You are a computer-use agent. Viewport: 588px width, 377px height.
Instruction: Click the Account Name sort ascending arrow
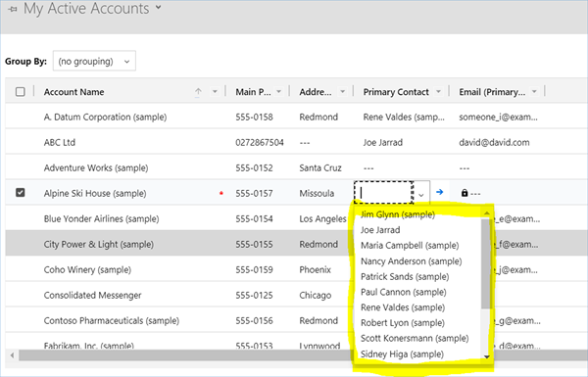point(198,92)
